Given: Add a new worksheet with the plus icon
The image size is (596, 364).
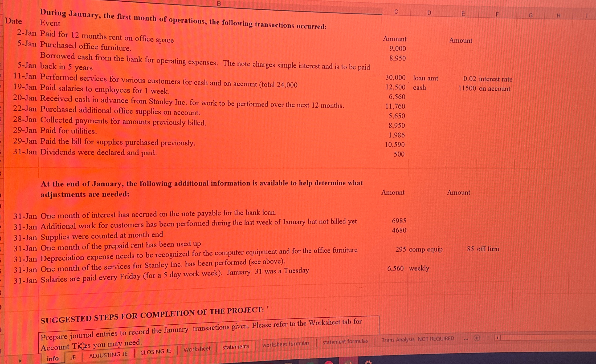Looking at the screenshot, I should pos(477,338).
